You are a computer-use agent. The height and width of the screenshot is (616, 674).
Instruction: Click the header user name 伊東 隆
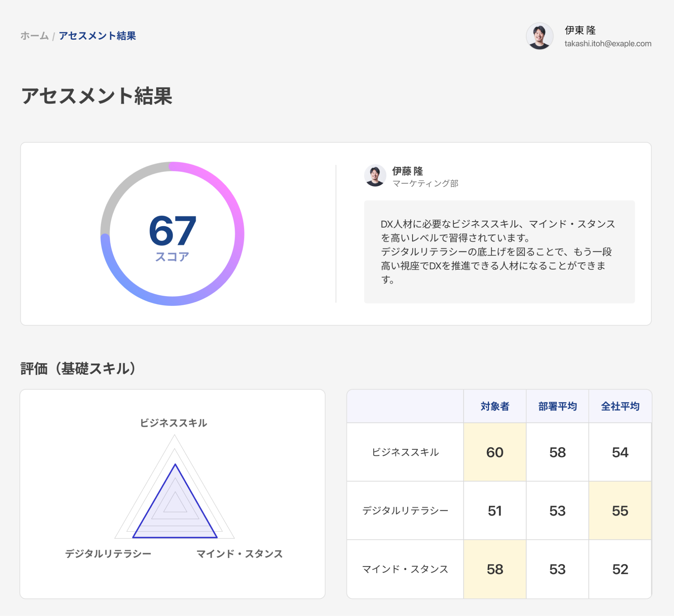pos(580,30)
